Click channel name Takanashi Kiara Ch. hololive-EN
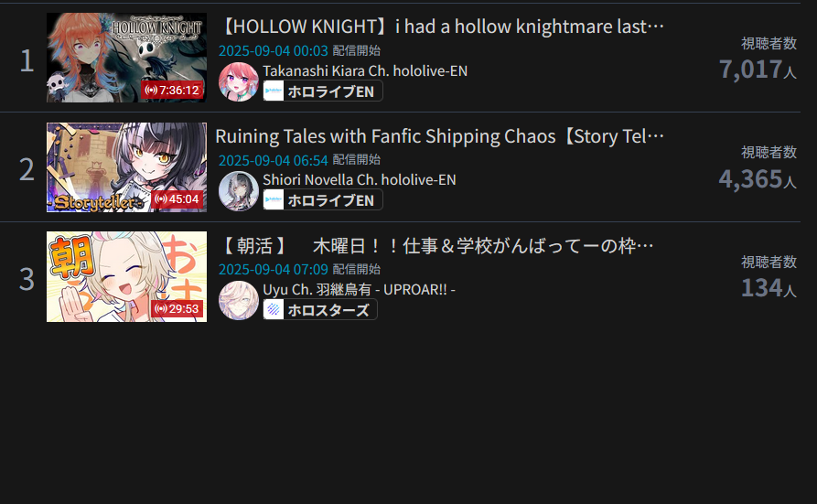Screen dimensions: 817x504 click(365, 70)
